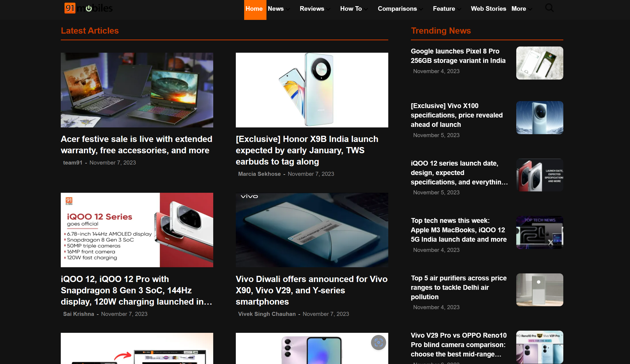Open author team91 profile
This screenshot has height=364, width=630.
coord(73,163)
